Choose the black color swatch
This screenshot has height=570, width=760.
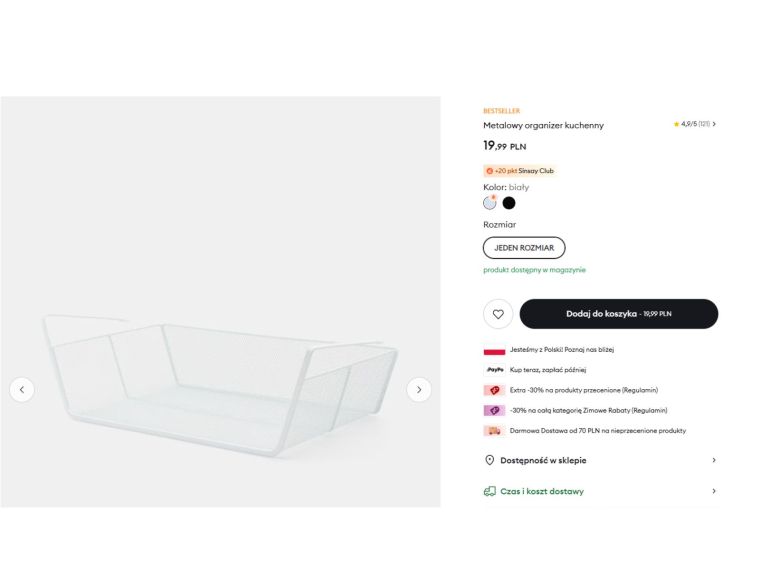tap(509, 203)
